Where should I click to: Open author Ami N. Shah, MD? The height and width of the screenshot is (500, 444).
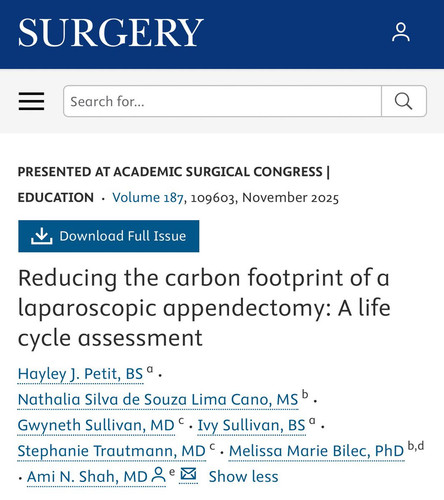coord(87,477)
